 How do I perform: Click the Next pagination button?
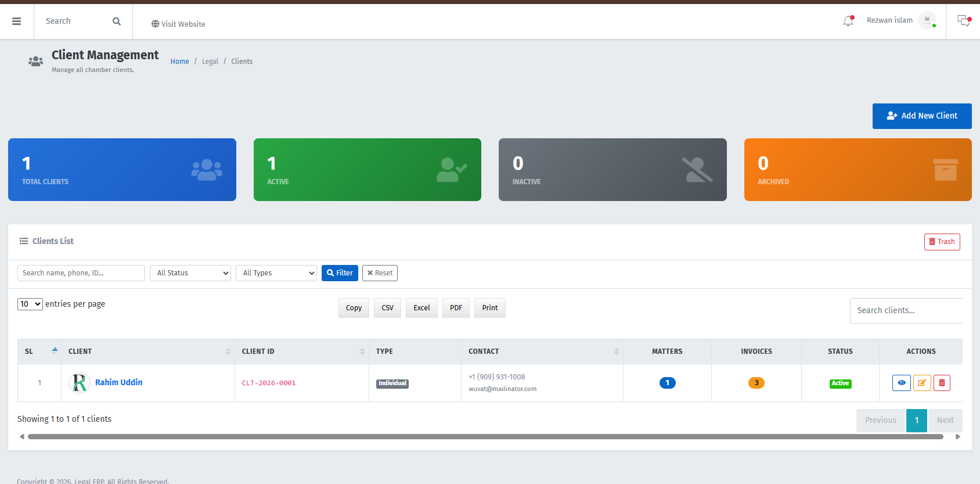point(945,421)
